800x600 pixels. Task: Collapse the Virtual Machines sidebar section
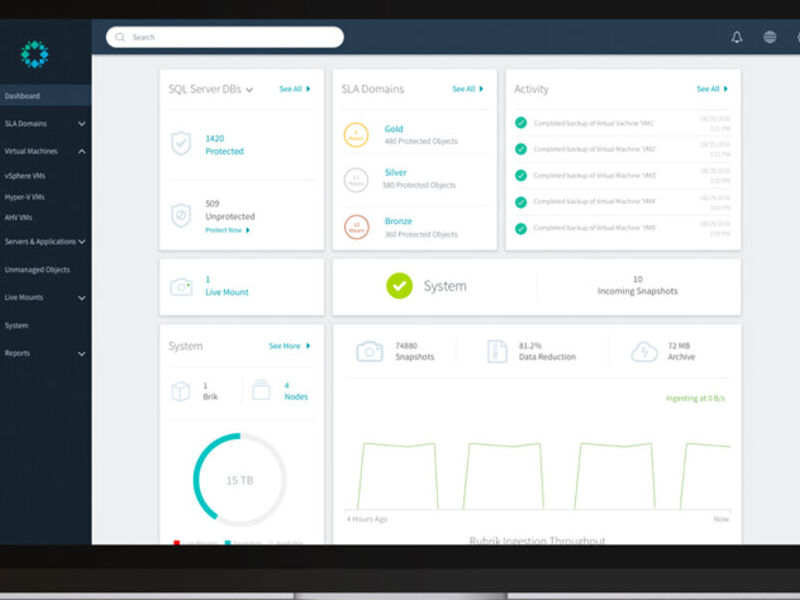82,152
